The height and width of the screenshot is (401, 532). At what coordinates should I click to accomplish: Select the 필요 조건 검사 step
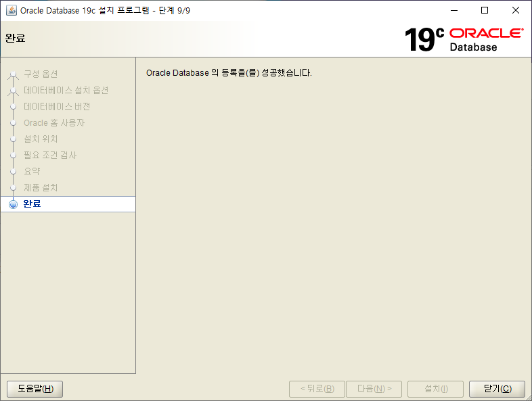click(50, 156)
